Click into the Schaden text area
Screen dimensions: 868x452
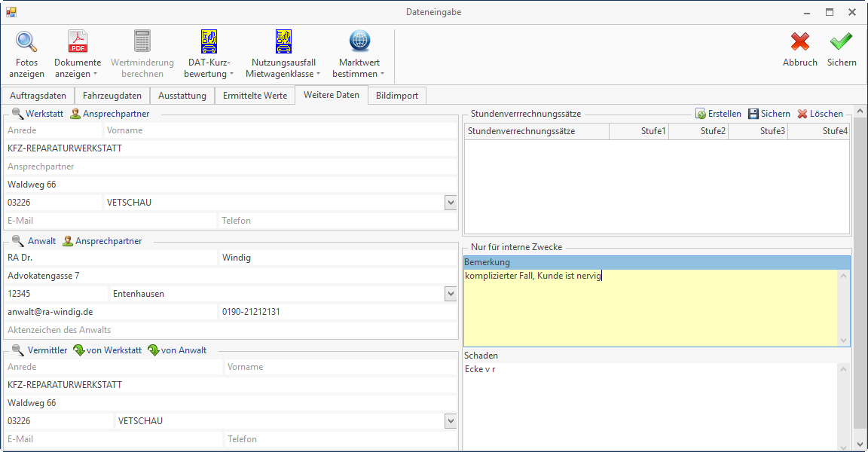(651, 406)
